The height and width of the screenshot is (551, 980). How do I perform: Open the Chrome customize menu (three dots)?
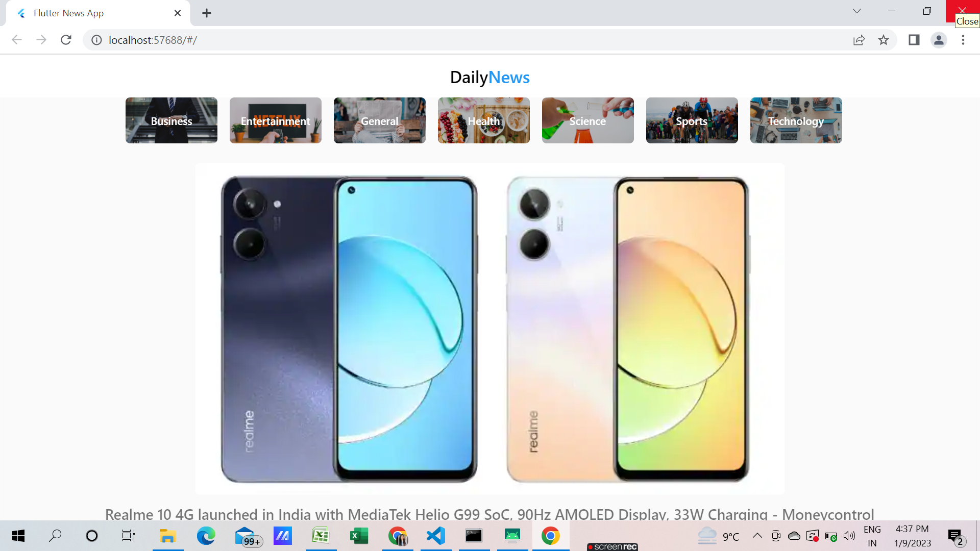964,40
